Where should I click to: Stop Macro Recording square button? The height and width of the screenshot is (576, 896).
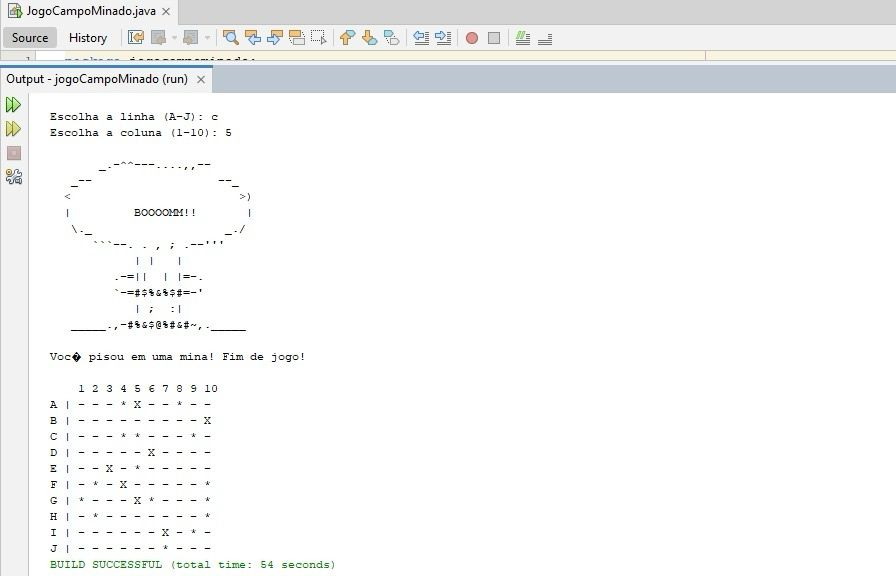(494, 38)
